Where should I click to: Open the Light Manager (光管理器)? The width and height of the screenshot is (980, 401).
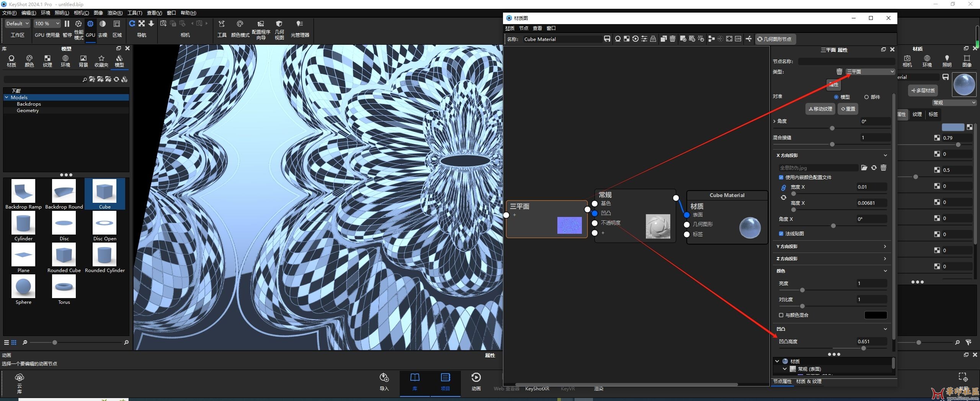coord(300,24)
